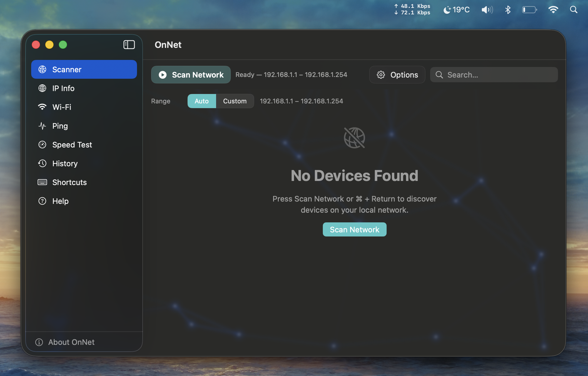
Task: Show scan History
Action: (x=84, y=163)
